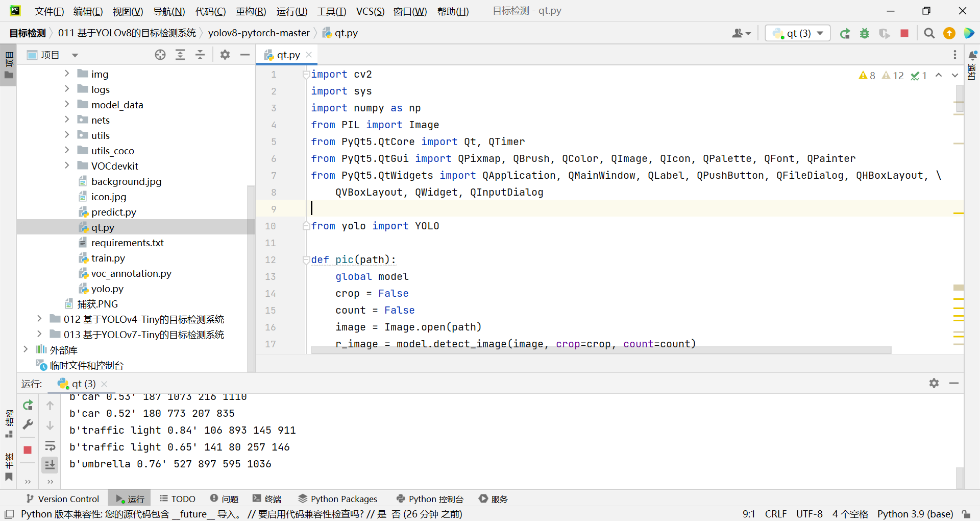The image size is (980, 521).
Task: Open the qt (3) run configuration dropdown
Action: (x=798, y=34)
